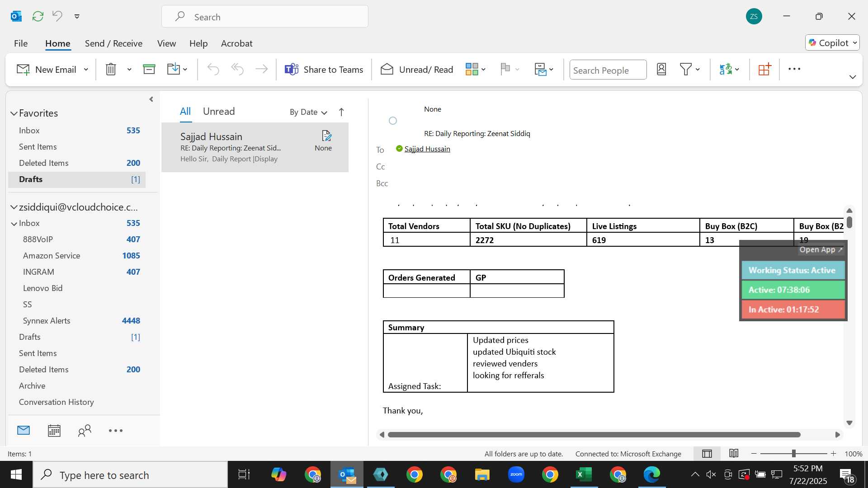Open the Mail view envelope icon
Image resolution: width=868 pixels, height=488 pixels.
click(24, 431)
